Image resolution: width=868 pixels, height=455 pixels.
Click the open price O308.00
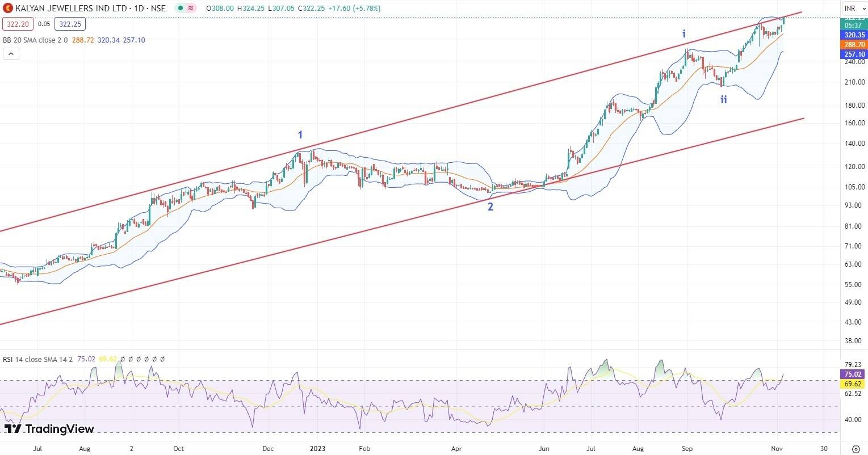(220, 9)
